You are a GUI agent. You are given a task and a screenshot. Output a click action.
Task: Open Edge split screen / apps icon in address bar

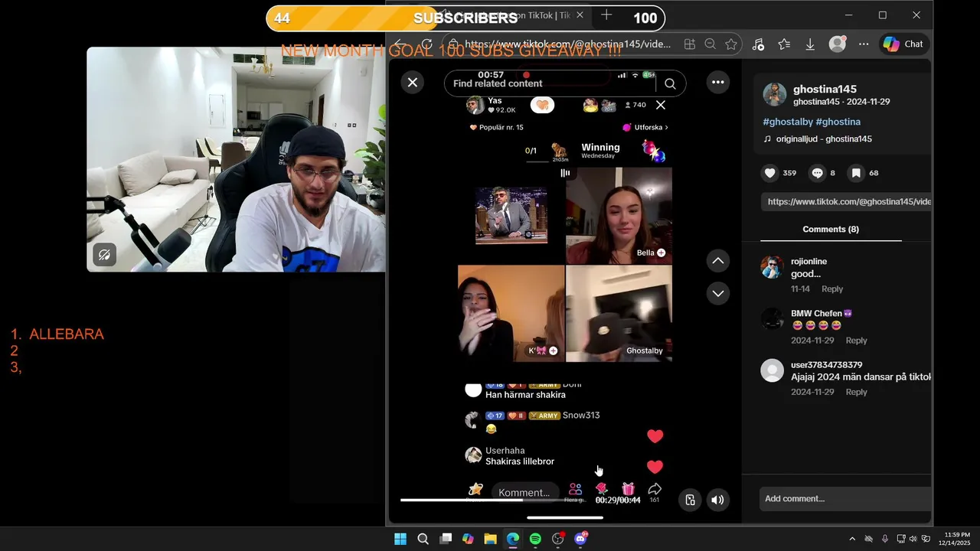(690, 44)
